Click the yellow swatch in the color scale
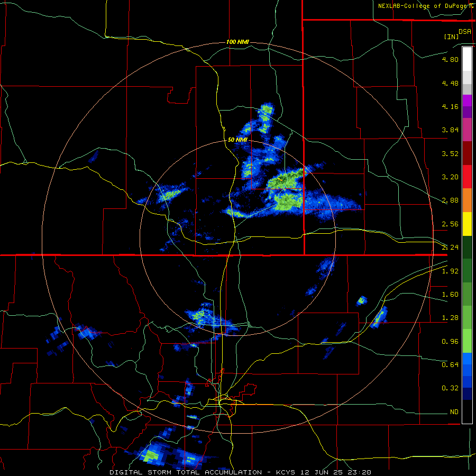Viewport: 476px width, 476px height. click(467, 224)
